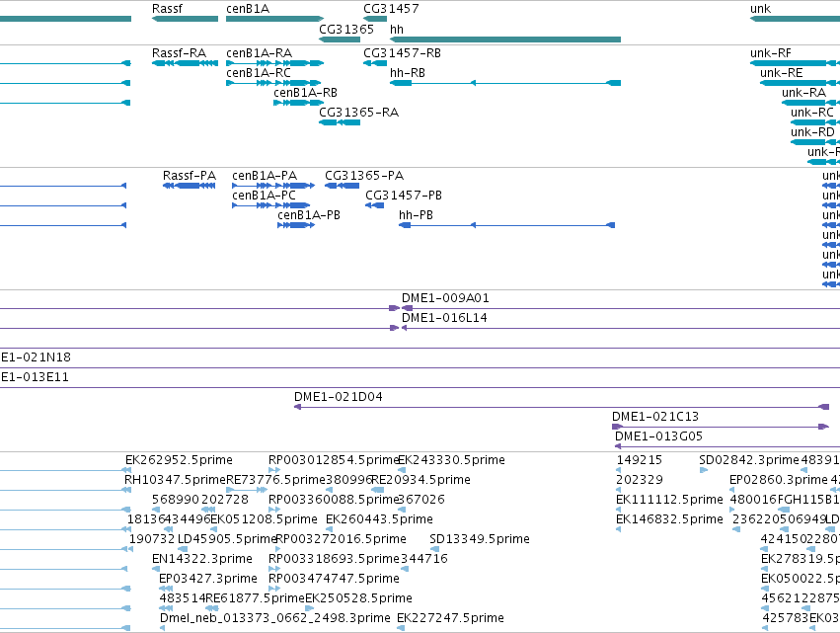Click the 568990 EST label
Screen dimensions: 840x633
point(175,500)
